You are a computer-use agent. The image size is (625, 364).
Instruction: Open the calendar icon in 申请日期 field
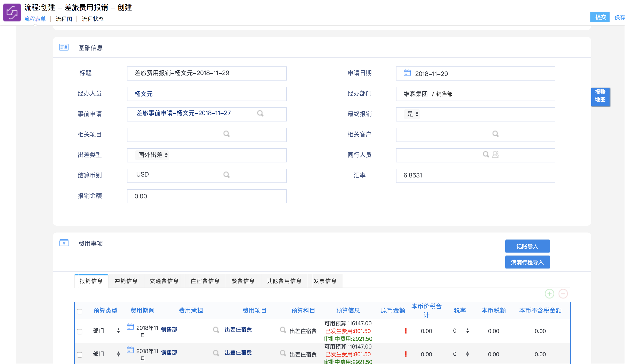point(407,73)
